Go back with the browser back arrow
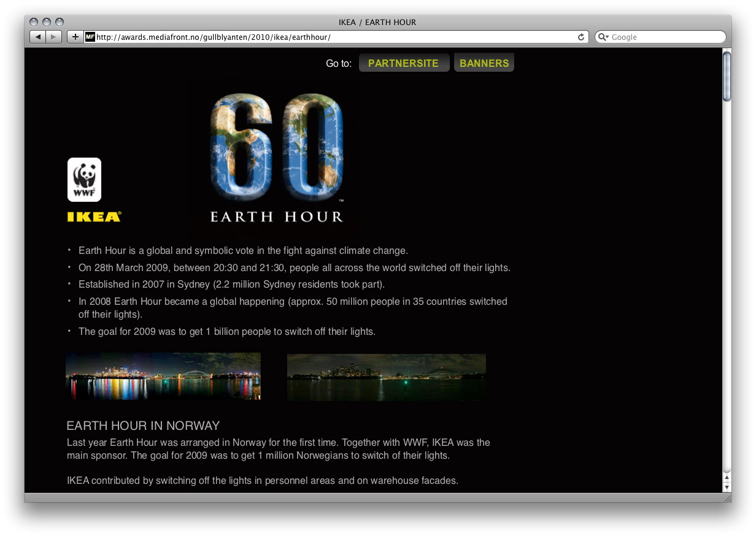Viewport: 756px width, 536px height. pyautogui.click(x=38, y=37)
